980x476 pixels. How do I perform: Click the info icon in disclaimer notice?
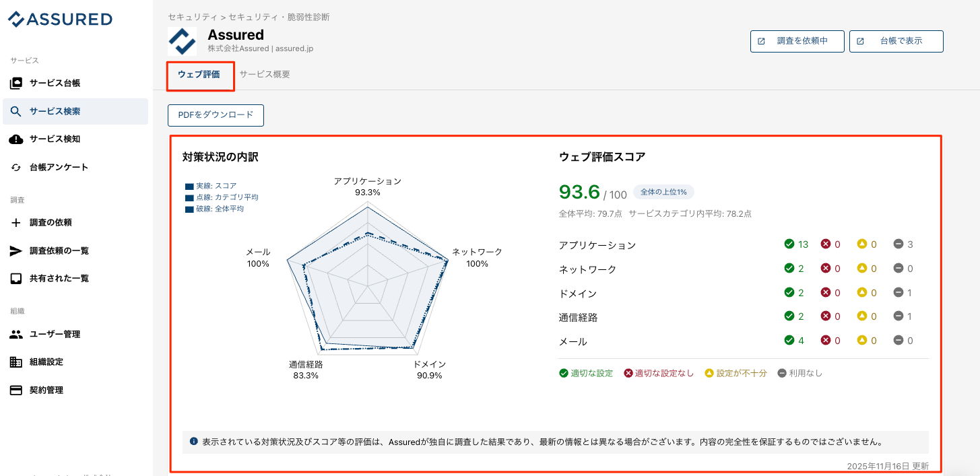point(193,442)
